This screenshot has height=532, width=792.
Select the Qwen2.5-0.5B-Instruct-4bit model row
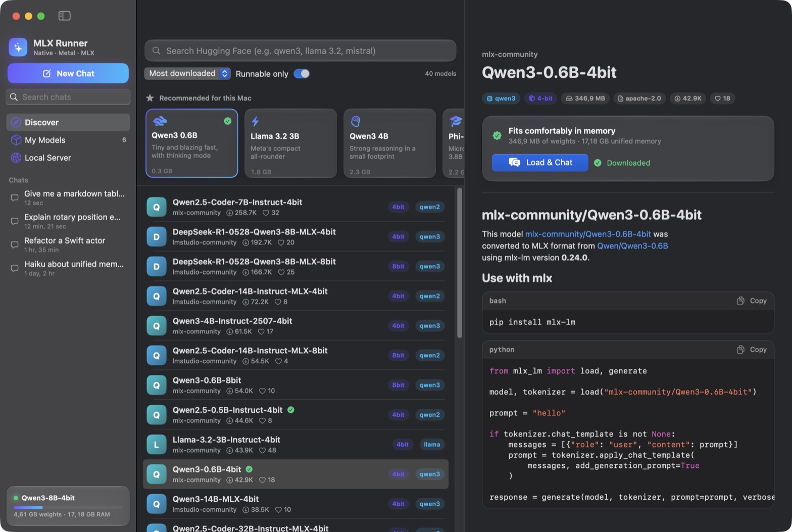point(296,415)
